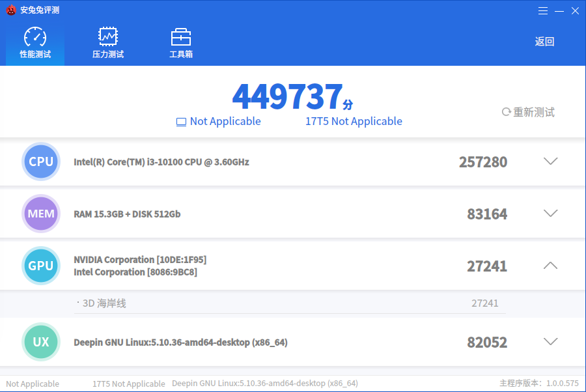The image size is (586, 392).
Task: Click the CPU badge icon
Action: 41,161
